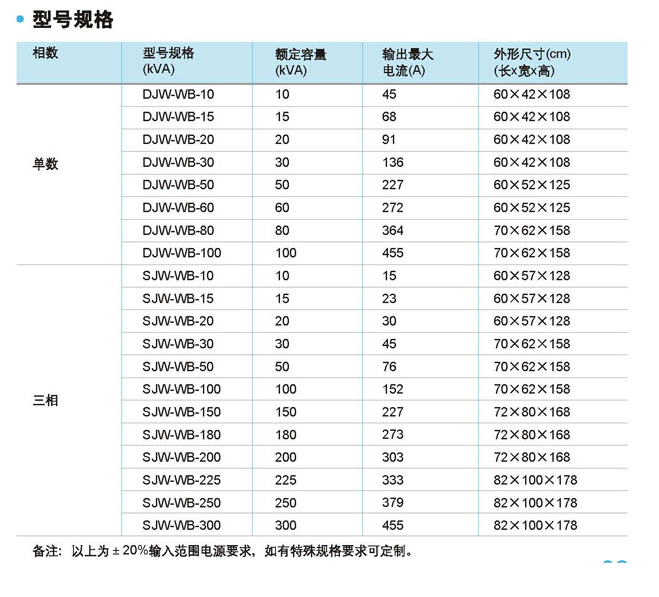Click the DJW-WB-10 model cell
This screenshot has height=597, width=659.
(178, 94)
